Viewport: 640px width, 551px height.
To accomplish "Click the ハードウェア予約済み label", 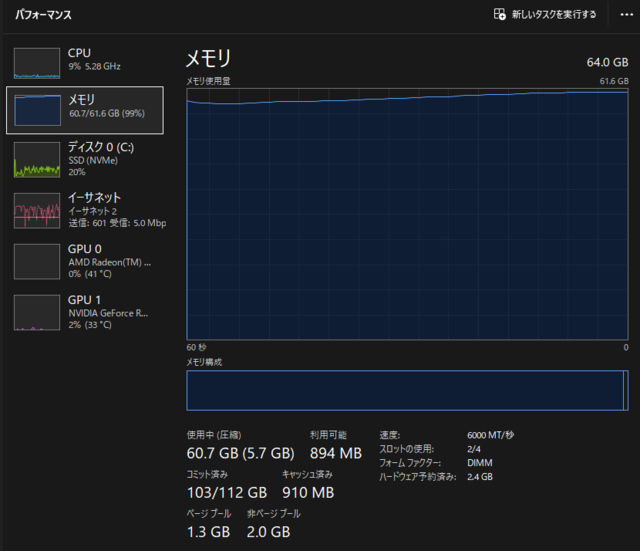I will 418,477.
